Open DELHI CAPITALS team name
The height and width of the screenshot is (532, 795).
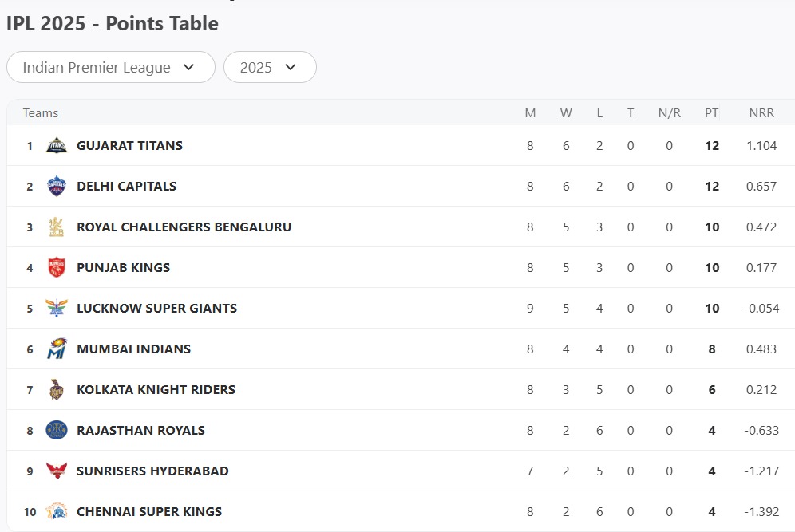tap(126, 186)
